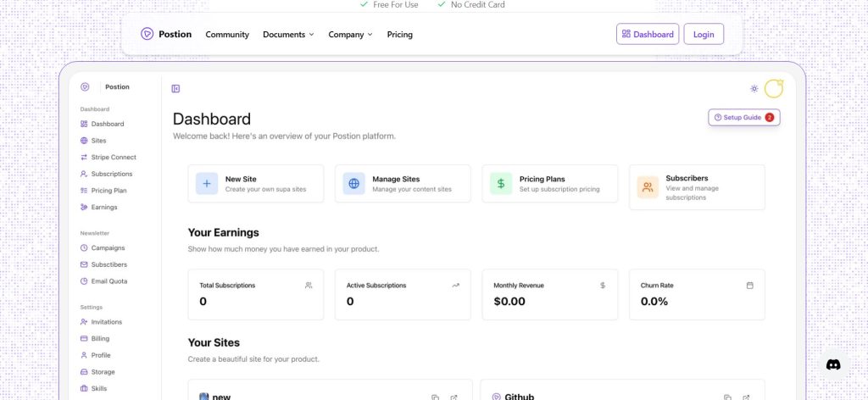Image resolution: width=868 pixels, height=400 pixels.
Task: Click the Active Subscriptions trend icon
Action: [x=455, y=286]
